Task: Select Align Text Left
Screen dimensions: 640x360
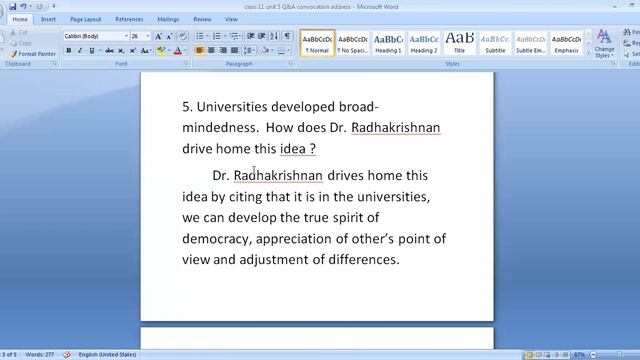Action: pos(200,51)
